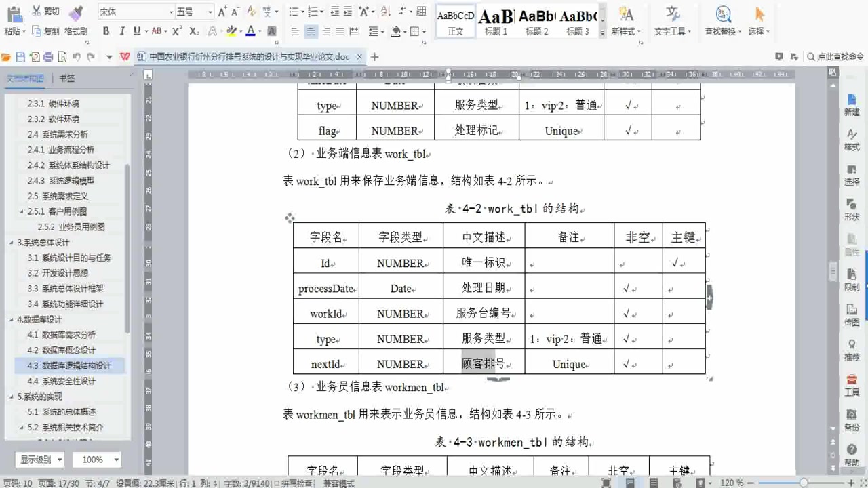Image resolution: width=868 pixels, height=488 pixels.
Task: Apply the 正文 style
Action: (x=456, y=21)
